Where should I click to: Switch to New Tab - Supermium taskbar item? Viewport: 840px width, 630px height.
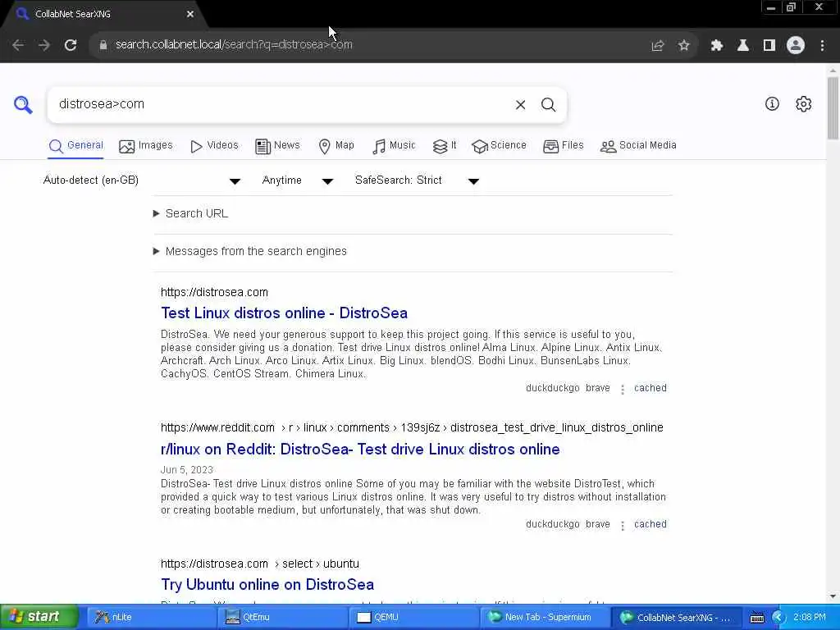pos(544,617)
